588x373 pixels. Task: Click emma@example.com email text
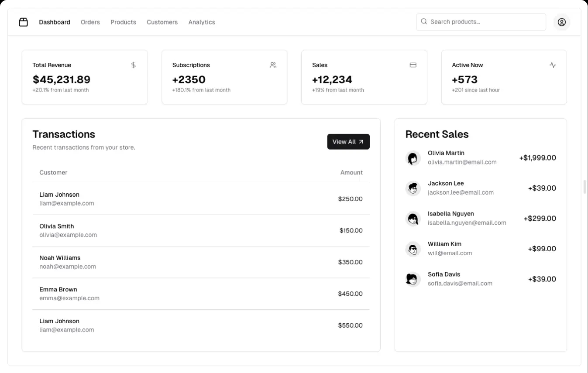click(x=69, y=298)
